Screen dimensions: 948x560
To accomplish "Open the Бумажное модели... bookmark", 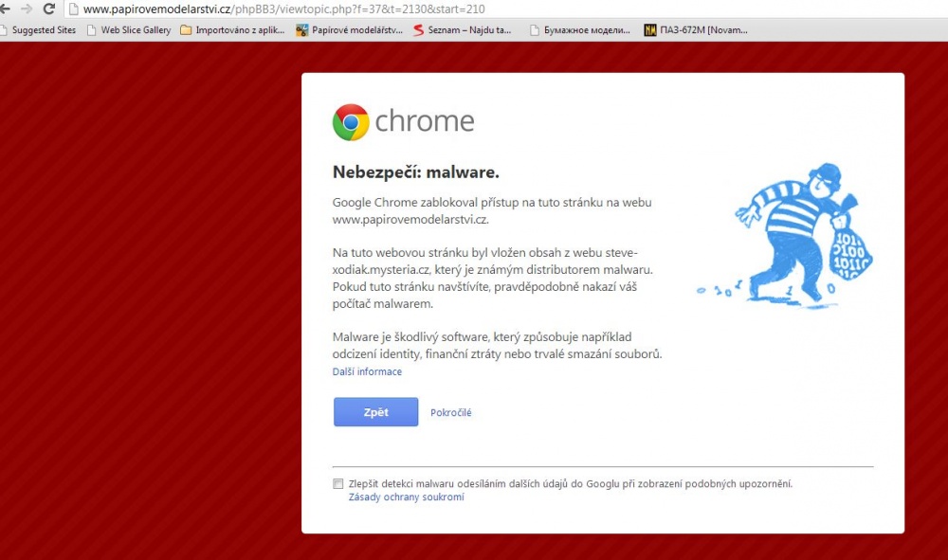I will pos(580,29).
